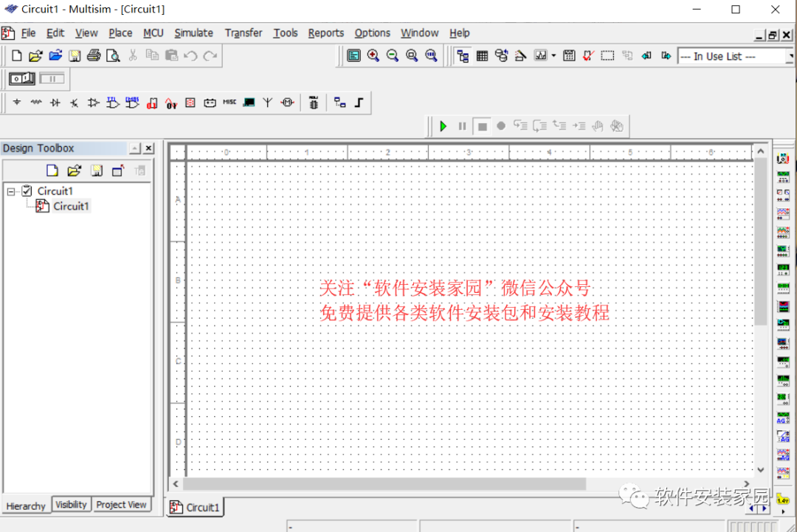
Task: Print the circuit
Action: click(94, 55)
